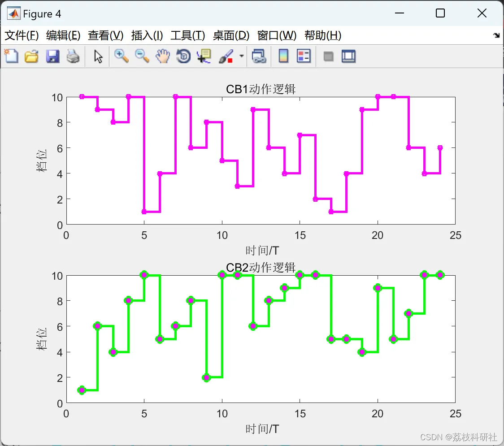This screenshot has width=504, height=446.
Task: Click the 时间/T label under bottom plot
Action: [x=262, y=429]
